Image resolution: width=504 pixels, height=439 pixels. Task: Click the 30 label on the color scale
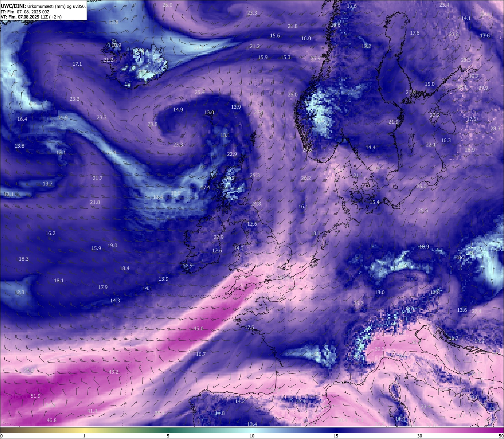click(x=420, y=436)
